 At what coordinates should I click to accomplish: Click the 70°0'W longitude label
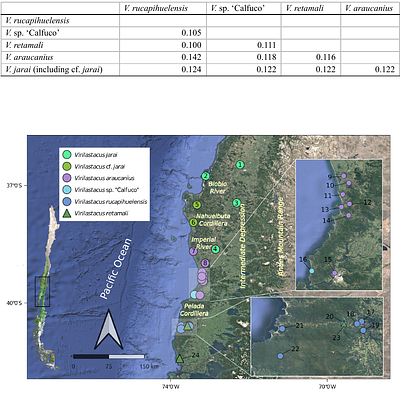[327, 387]
